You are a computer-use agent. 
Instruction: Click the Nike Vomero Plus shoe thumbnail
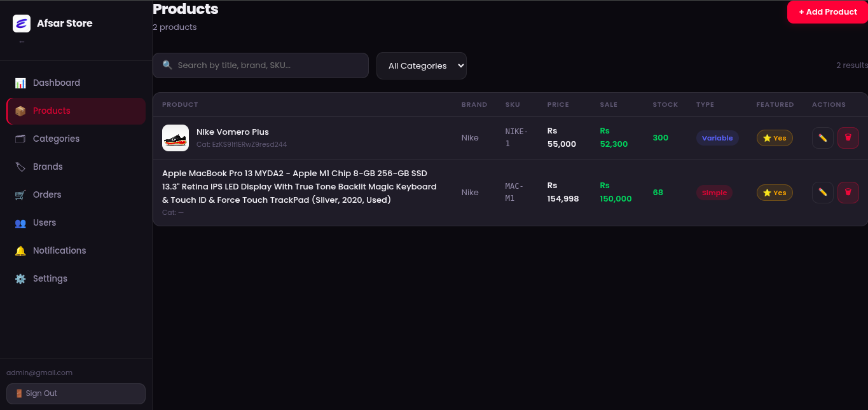coord(176,138)
